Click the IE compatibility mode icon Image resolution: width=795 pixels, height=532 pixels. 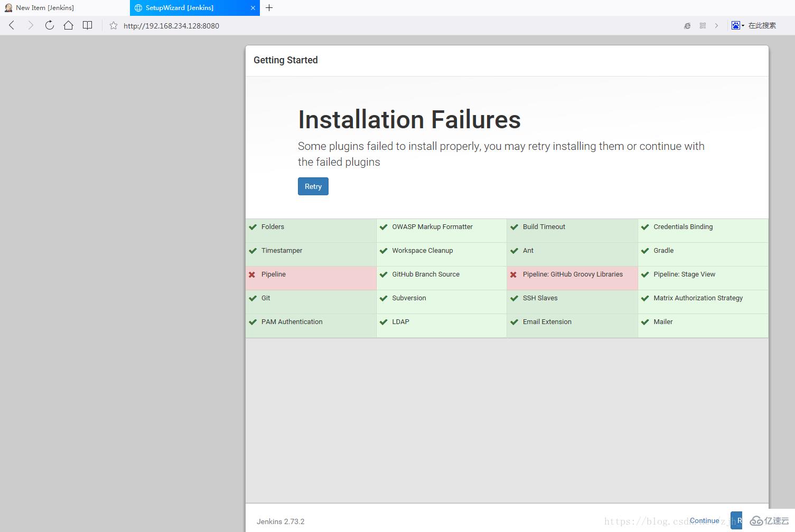tap(687, 25)
